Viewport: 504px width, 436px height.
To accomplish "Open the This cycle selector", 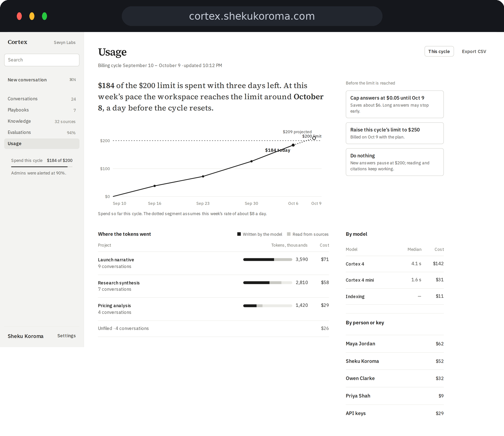I will click(439, 51).
